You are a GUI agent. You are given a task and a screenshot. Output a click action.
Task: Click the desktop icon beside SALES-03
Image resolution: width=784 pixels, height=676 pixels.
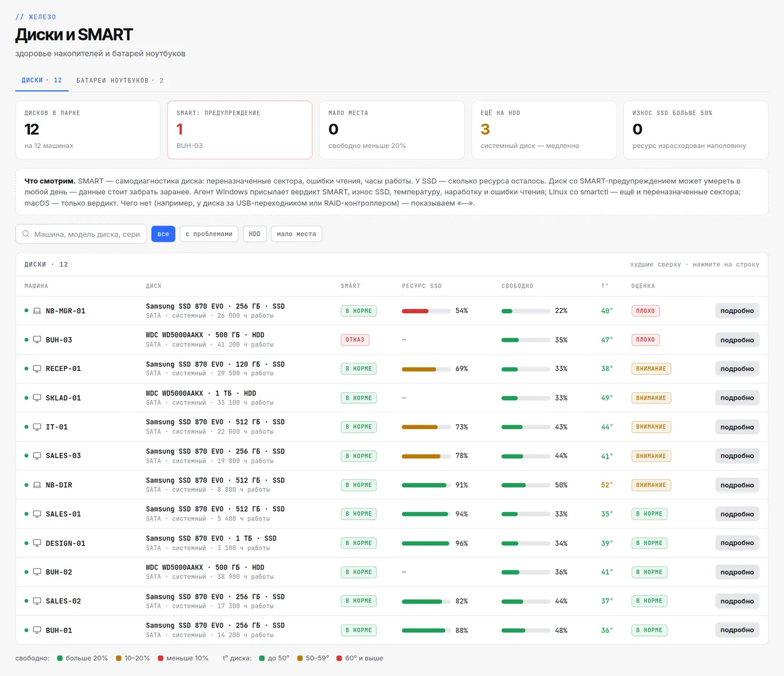(x=37, y=456)
